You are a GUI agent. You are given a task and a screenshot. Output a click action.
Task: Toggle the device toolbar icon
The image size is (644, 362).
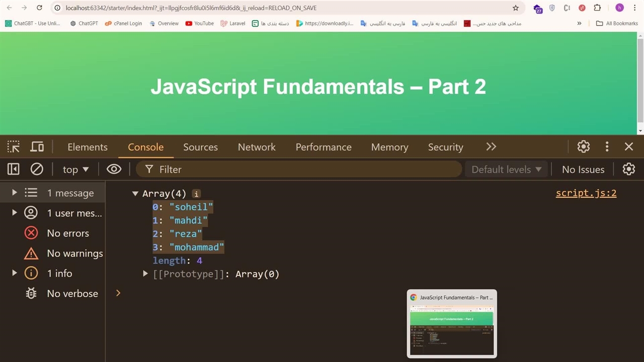tap(37, 147)
